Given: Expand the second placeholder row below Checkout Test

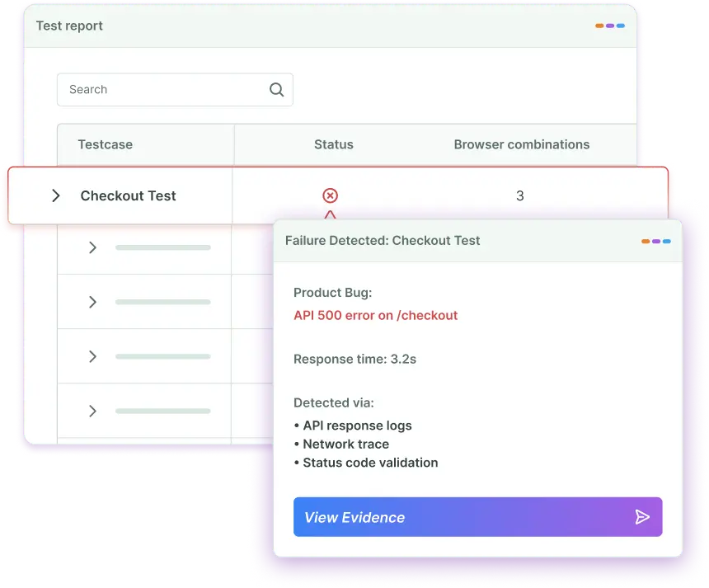Looking at the screenshot, I should (x=92, y=302).
